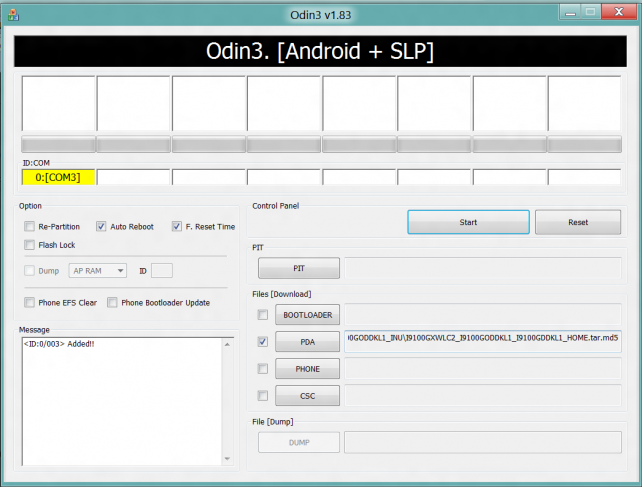Image resolution: width=642 pixels, height=487 pixels.
Task: Tick the Dump checkbox
Action: (29, 271)
